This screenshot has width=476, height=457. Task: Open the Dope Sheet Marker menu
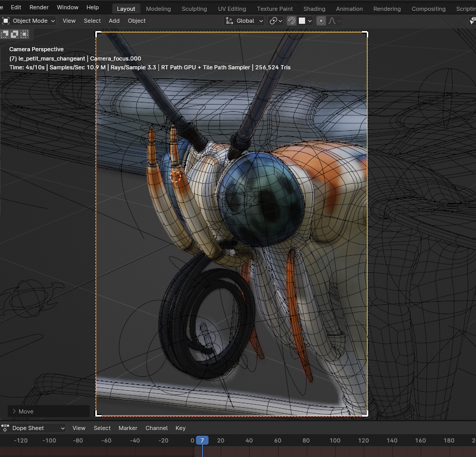(128, 428)
